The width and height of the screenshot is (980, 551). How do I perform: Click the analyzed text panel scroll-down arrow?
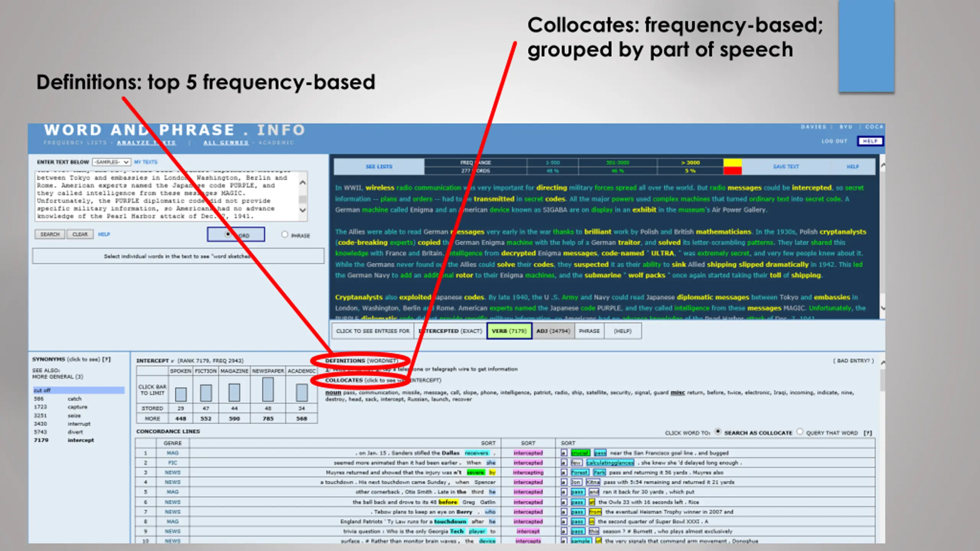click(883, 308)
